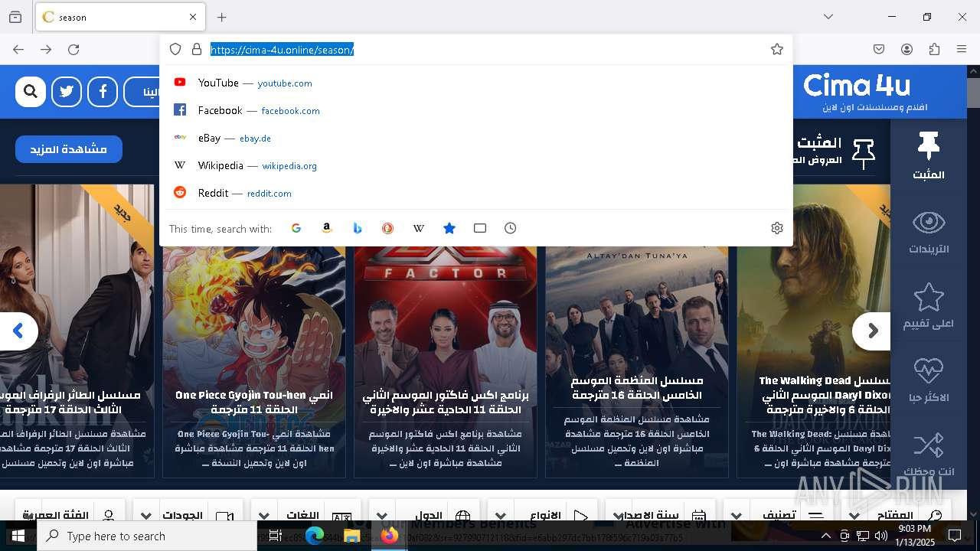980x551 pixels.
Task: Open the Windows Start menu
Action: (x=18, y=536)
